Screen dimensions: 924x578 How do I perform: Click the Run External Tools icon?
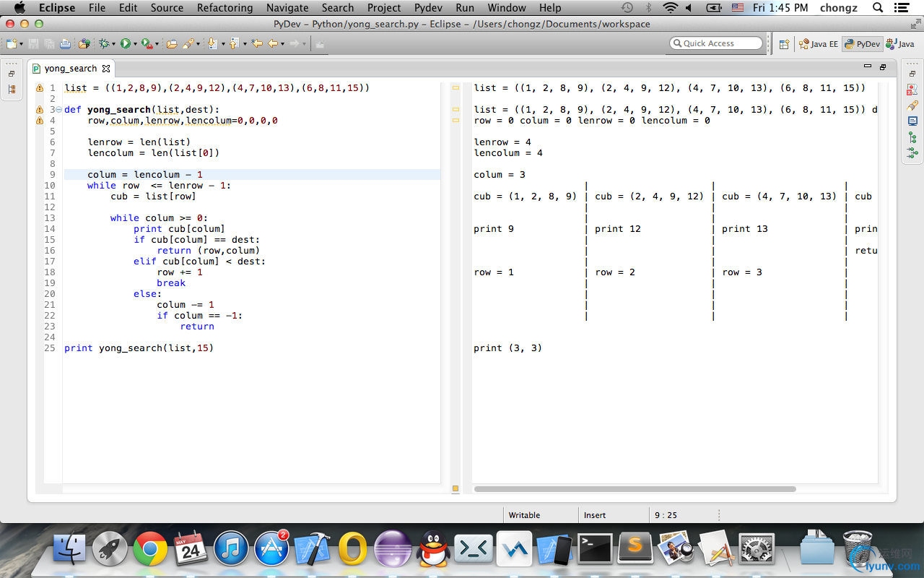pos(147,44)
